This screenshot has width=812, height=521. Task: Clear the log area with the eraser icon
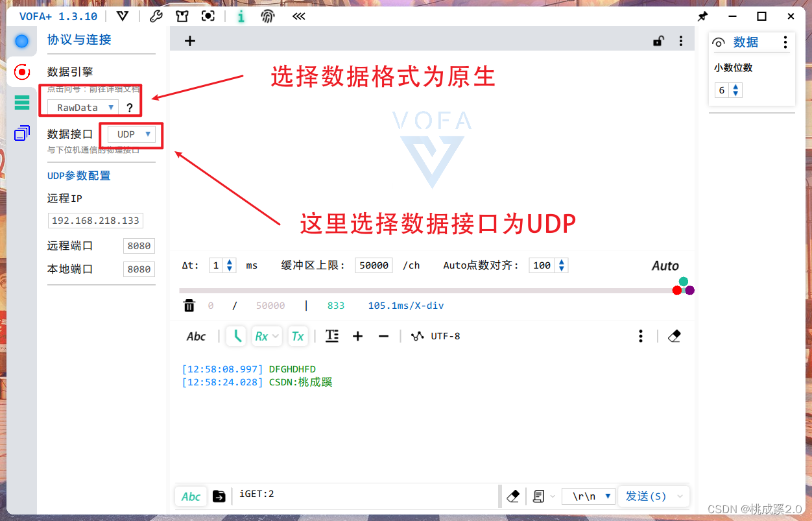[x=675, y=336]
